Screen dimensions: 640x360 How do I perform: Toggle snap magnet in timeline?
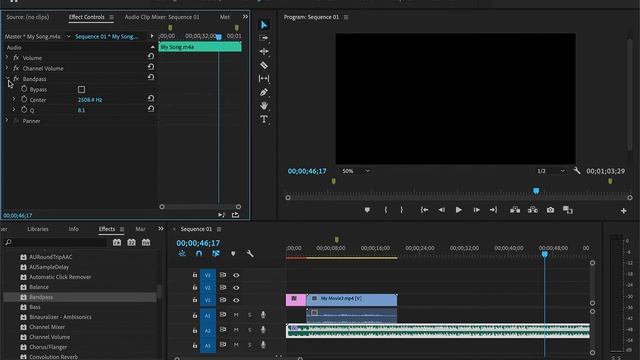(199, 253)
